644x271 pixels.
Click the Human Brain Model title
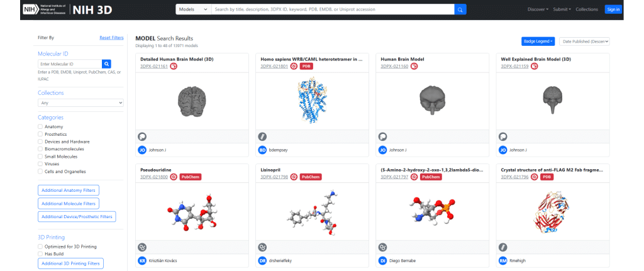(402, 59)
